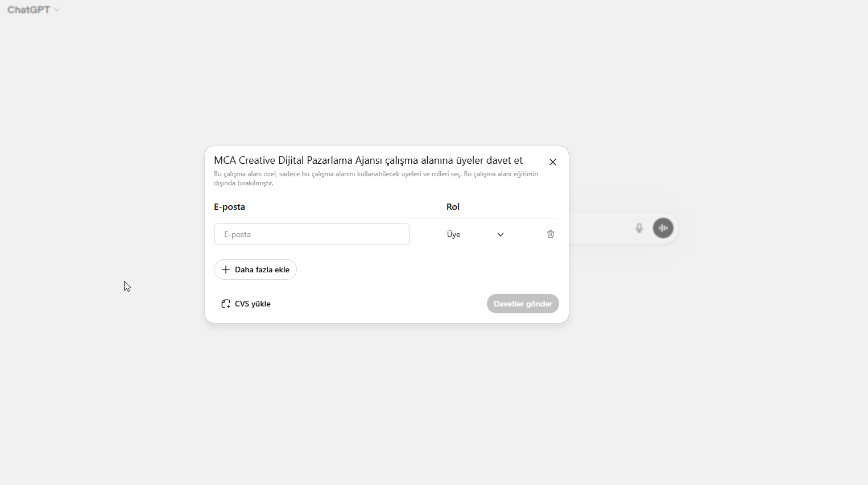Click the Rol column header
868x485 pixels.
(453, 207)
